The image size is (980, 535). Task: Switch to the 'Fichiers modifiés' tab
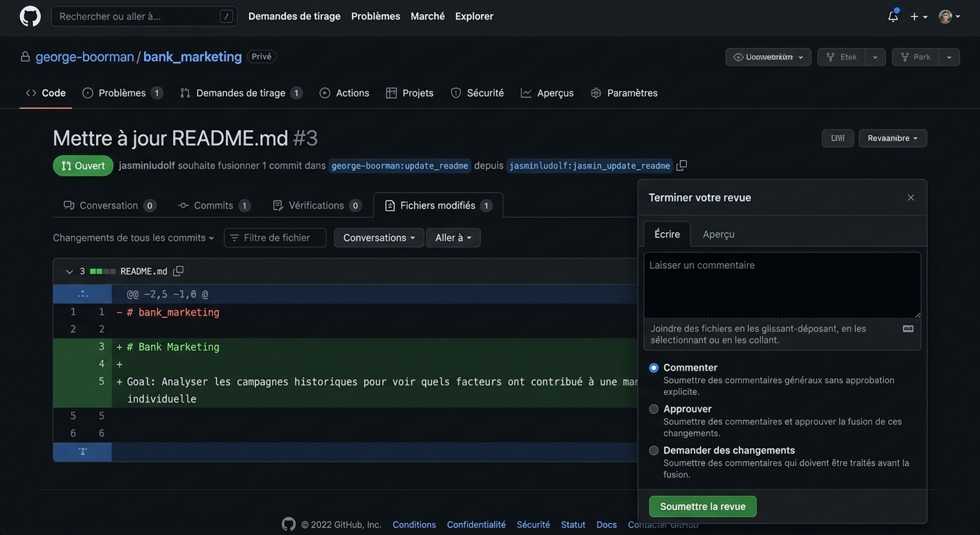[x=438, y=206]
